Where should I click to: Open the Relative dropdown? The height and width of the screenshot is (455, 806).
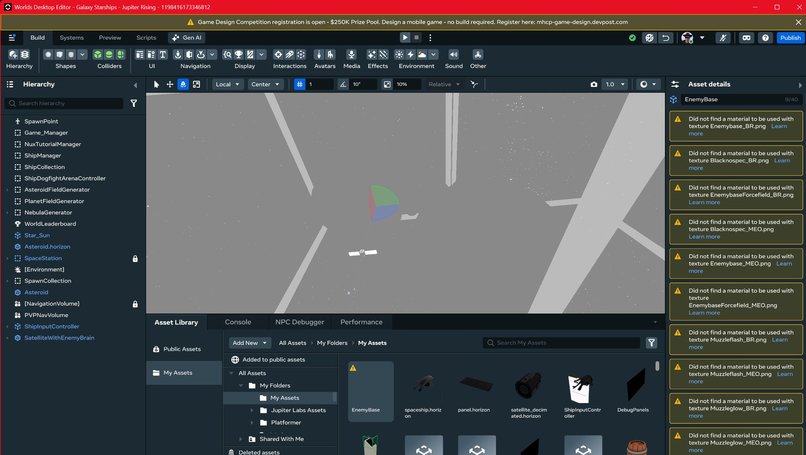click(444, 84)
